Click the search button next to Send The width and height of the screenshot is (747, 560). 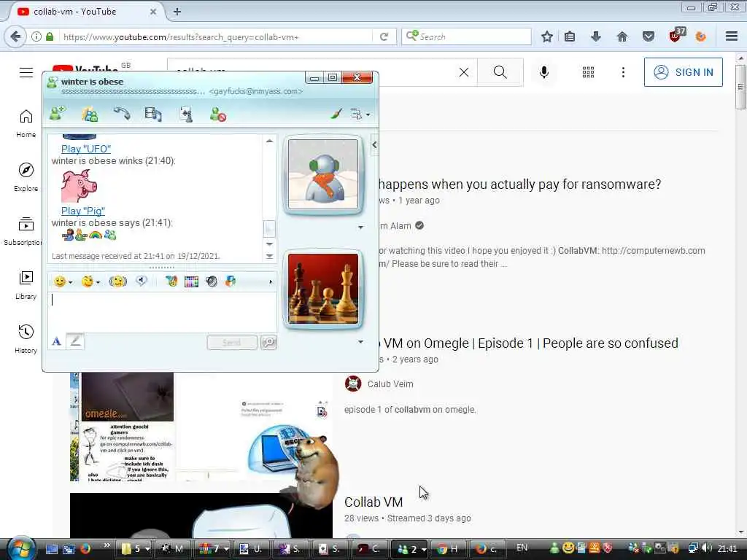(268, 343)
